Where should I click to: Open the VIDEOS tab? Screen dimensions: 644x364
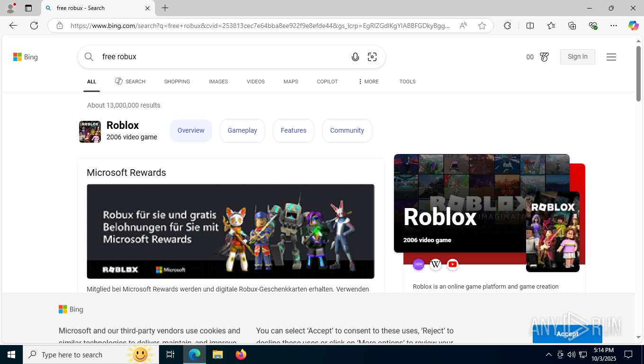[x=256, y=82]
